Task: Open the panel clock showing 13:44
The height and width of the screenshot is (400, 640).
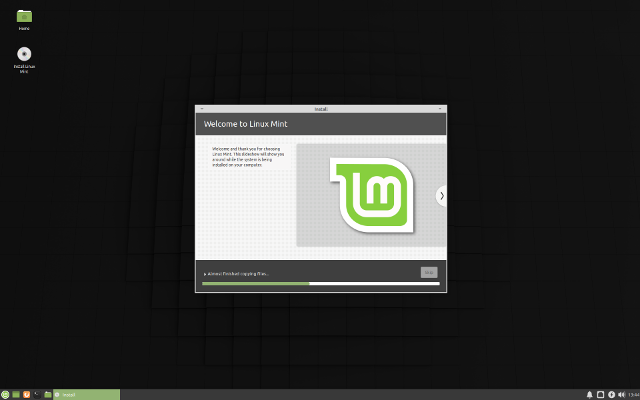Action: click(x=634, y=395)
